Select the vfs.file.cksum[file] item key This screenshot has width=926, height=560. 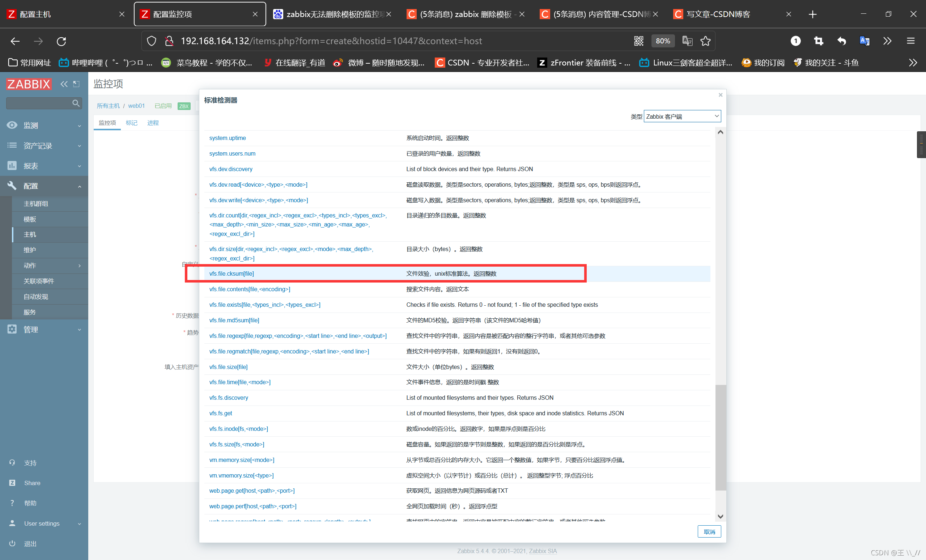coord(231,273)
